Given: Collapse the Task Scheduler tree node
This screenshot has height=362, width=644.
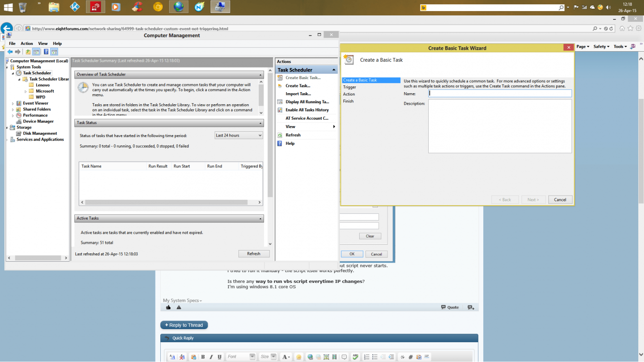Looking at the screenshot, I should pyautogui.click(x=13, y=73).
